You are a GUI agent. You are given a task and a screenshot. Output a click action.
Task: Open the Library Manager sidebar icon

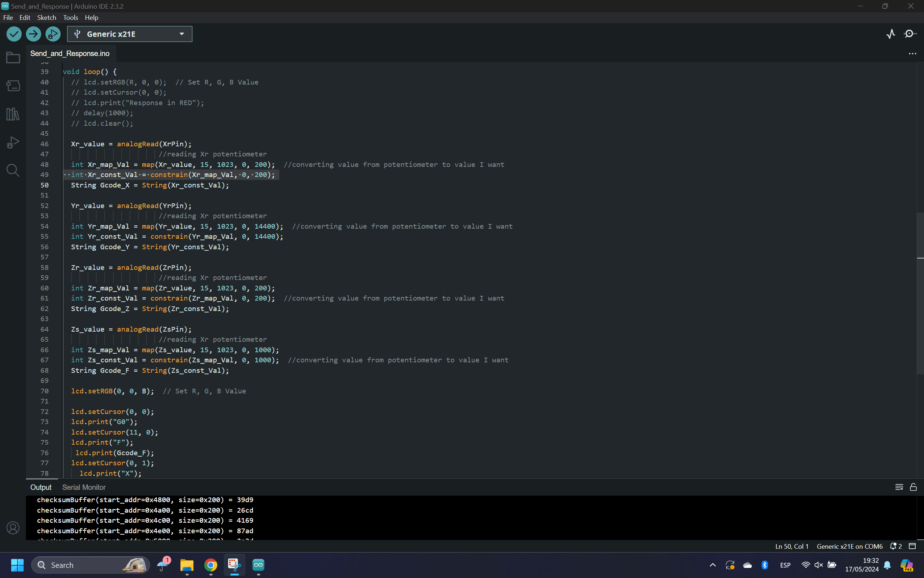coord(13,114)
